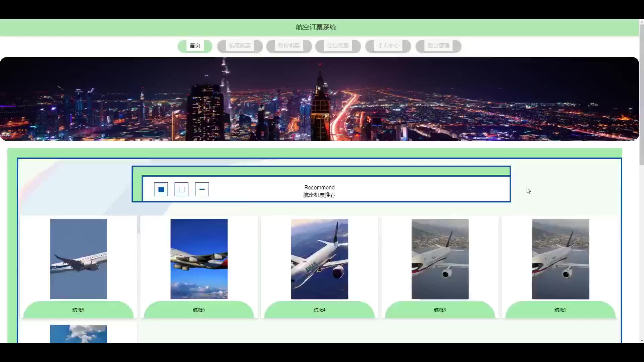Go to the 航班机票 menu item
This screenshot has width=644, height=362.
(x=240, y=46)
